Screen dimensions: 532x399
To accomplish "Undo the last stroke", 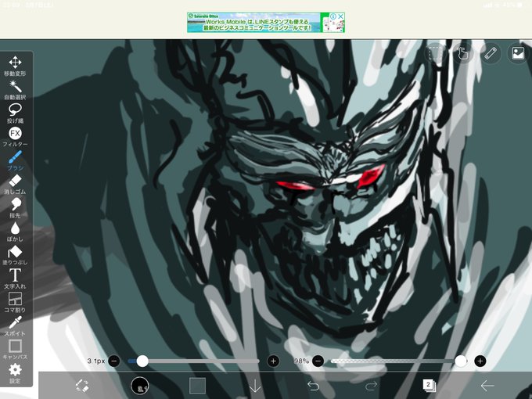I will 313,386.
